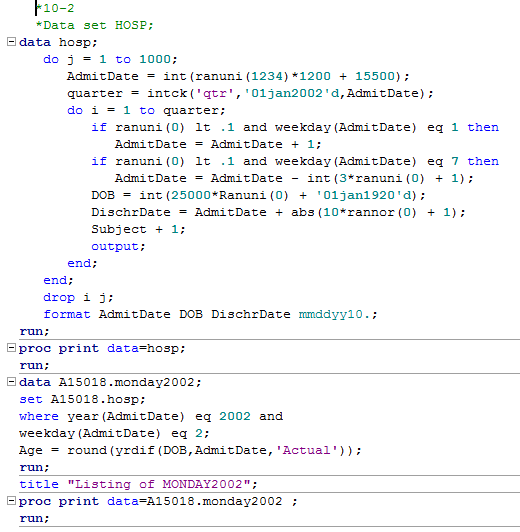
Task: Click the if statement ending 'eq 1 then'
Action: point(295,127)
